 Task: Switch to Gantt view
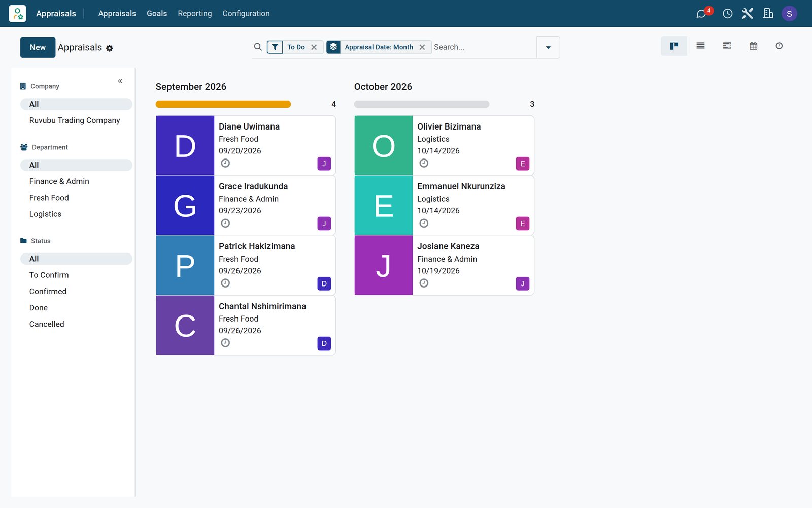(727, 46)
